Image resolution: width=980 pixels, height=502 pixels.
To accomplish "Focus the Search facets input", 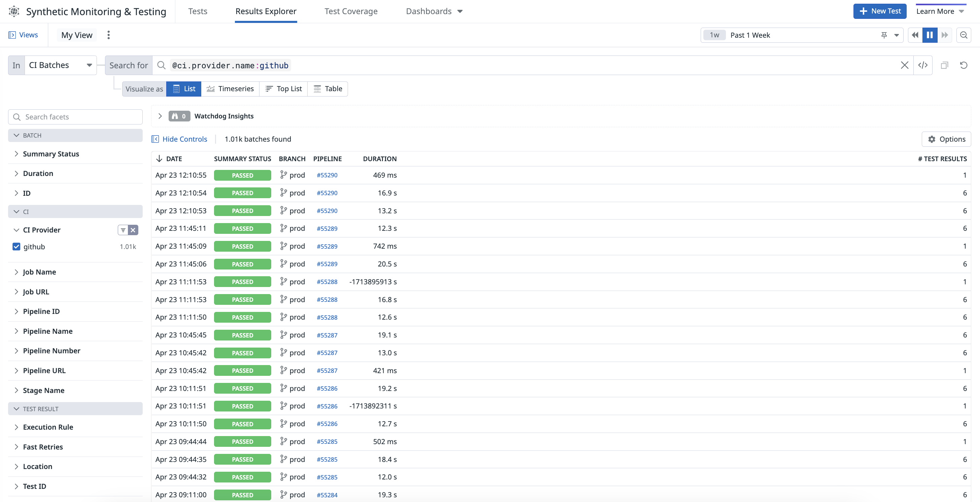I will (x=75, y=117).
